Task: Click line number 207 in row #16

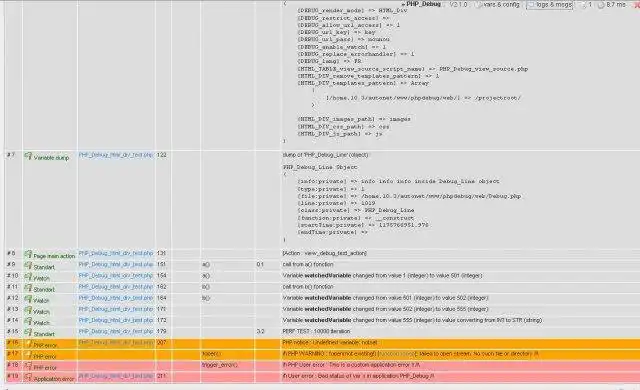Action: (162, 343)
